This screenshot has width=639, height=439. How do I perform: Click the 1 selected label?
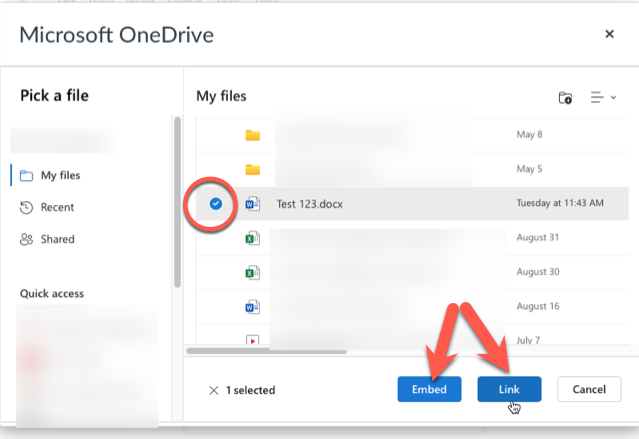pos(251,390)
